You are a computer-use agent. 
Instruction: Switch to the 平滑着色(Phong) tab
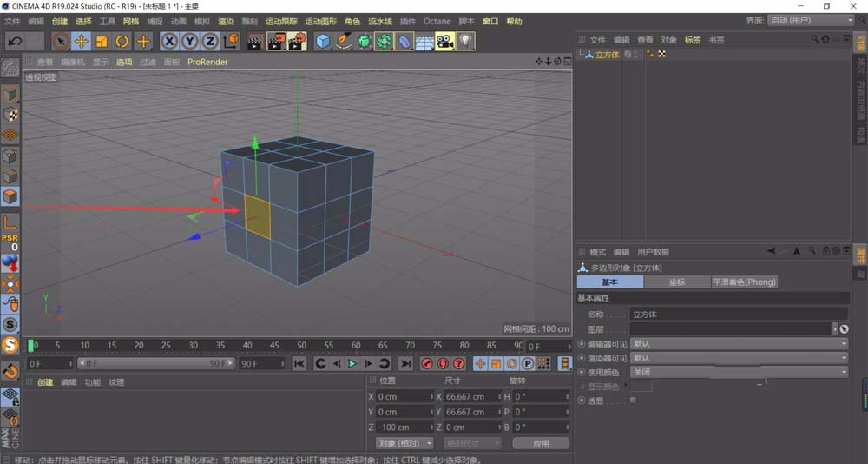tap(744, 282)
